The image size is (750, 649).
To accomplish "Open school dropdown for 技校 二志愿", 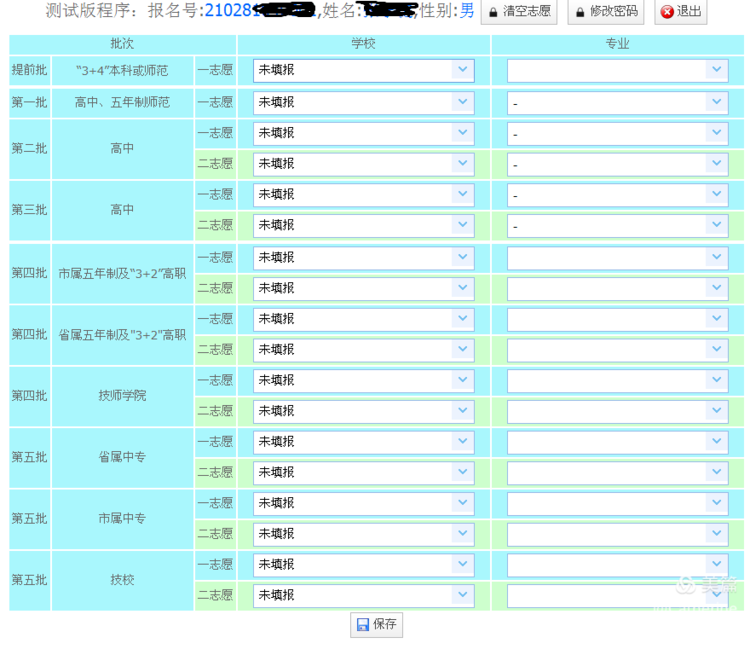I will pyautogui.click(x=364, y=595).
